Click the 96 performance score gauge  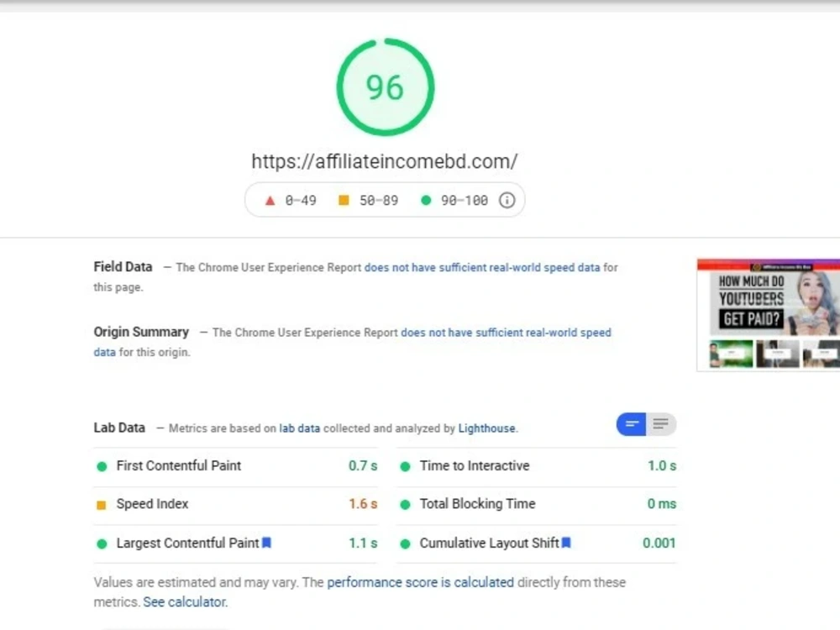386,87
